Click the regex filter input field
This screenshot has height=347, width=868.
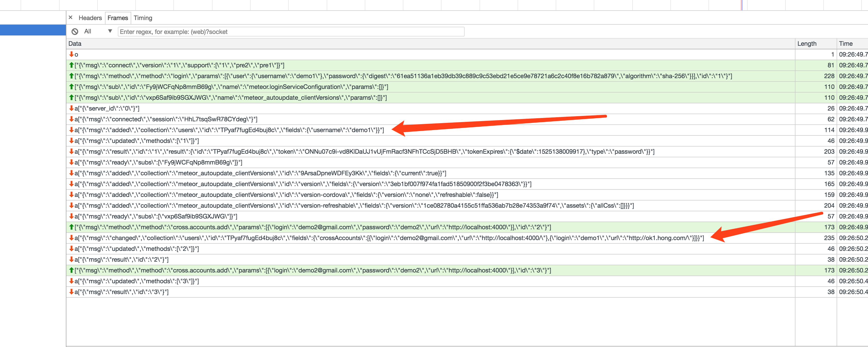point(290,32)
